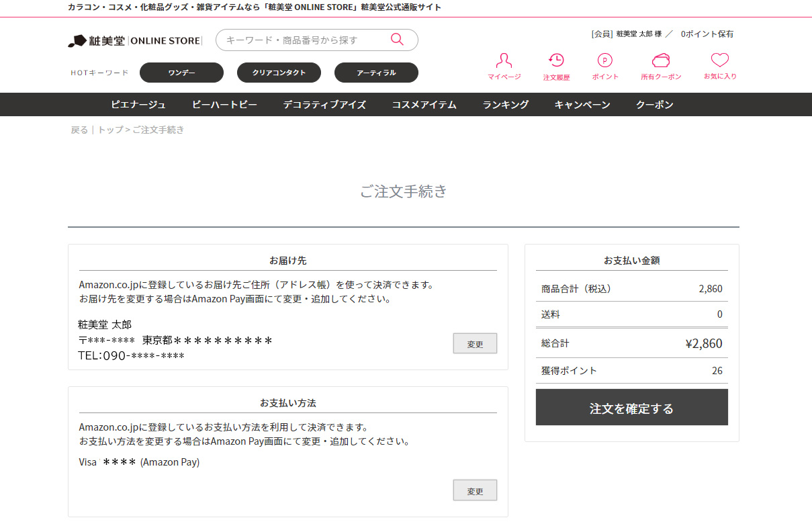Viewport: 812px width, 524px height.
Task: Open the デコラティブアイズ menu
Action: 324,105
